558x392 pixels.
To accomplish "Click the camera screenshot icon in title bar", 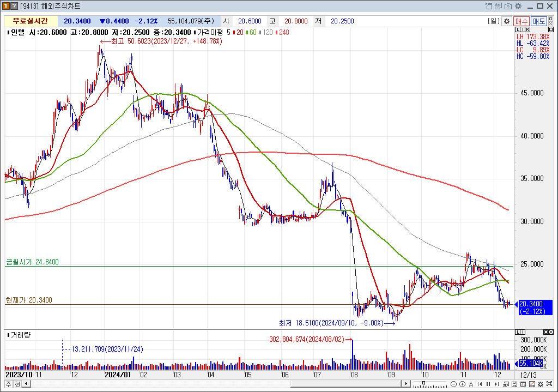I will tap(508, 6).
